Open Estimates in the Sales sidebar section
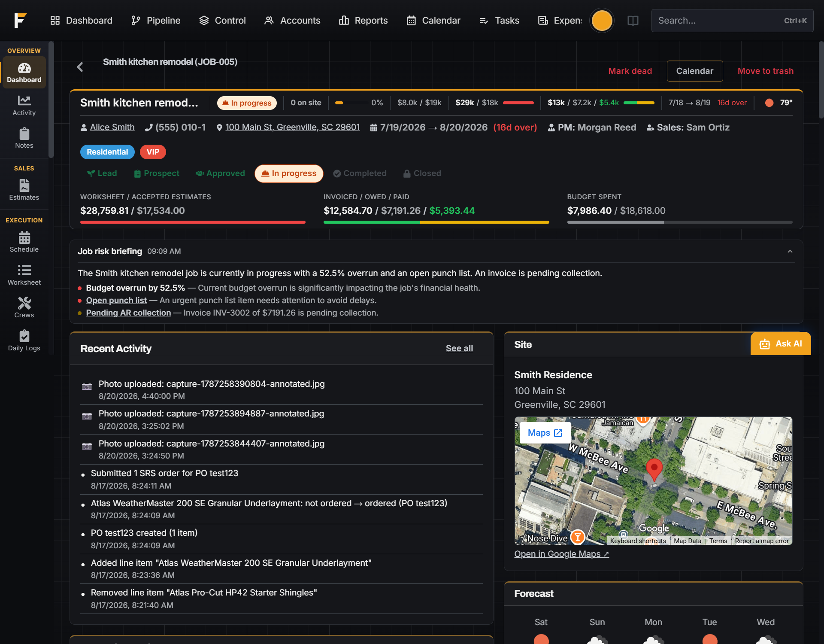The height and width of the screenshot is (644, 824). pos(24,190)
